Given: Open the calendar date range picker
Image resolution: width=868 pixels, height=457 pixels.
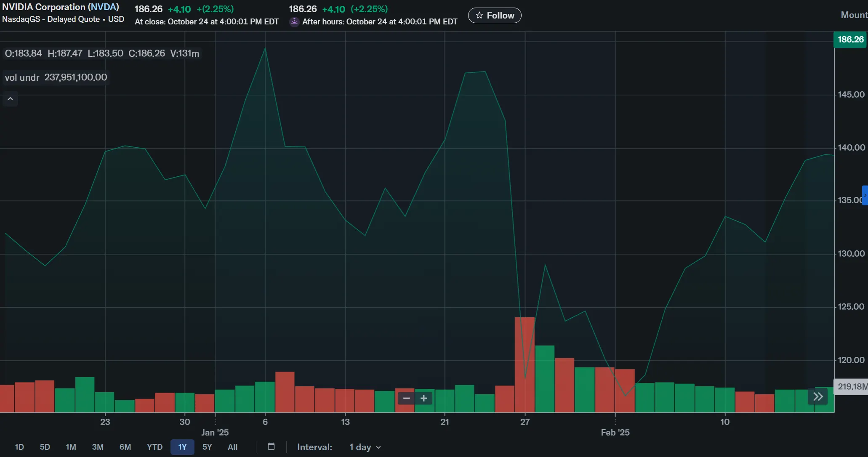Looking at the screenshot, I should [x=271, y=446].
